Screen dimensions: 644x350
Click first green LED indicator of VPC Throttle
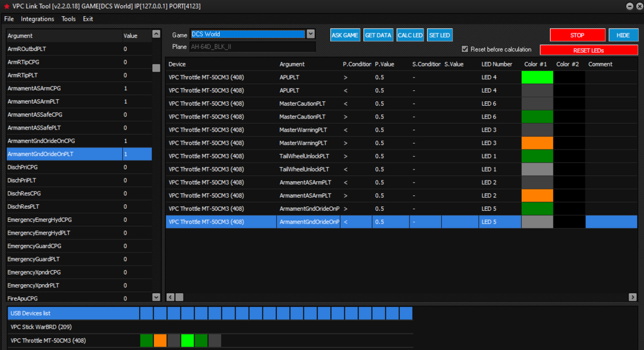pos(147,340)
